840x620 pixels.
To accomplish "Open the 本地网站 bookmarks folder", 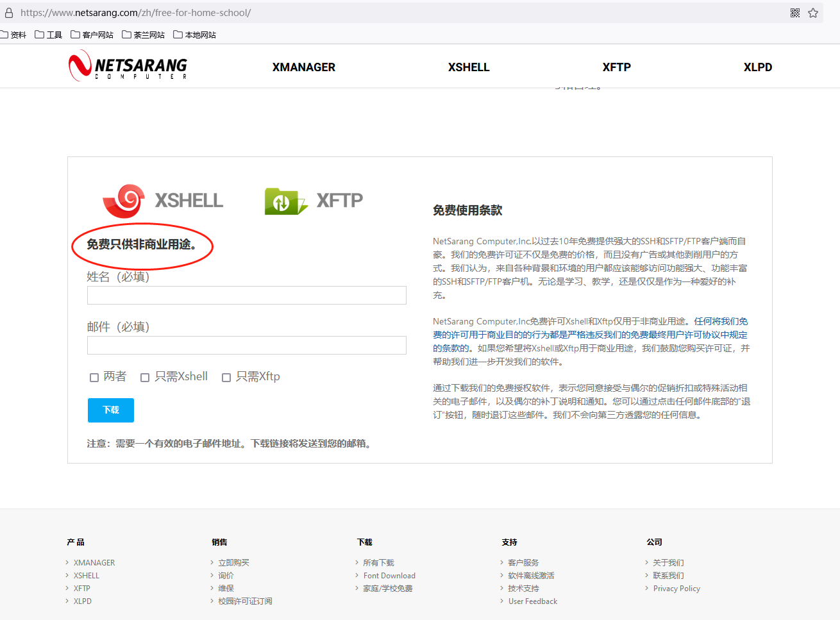I will tap(195, 35).
